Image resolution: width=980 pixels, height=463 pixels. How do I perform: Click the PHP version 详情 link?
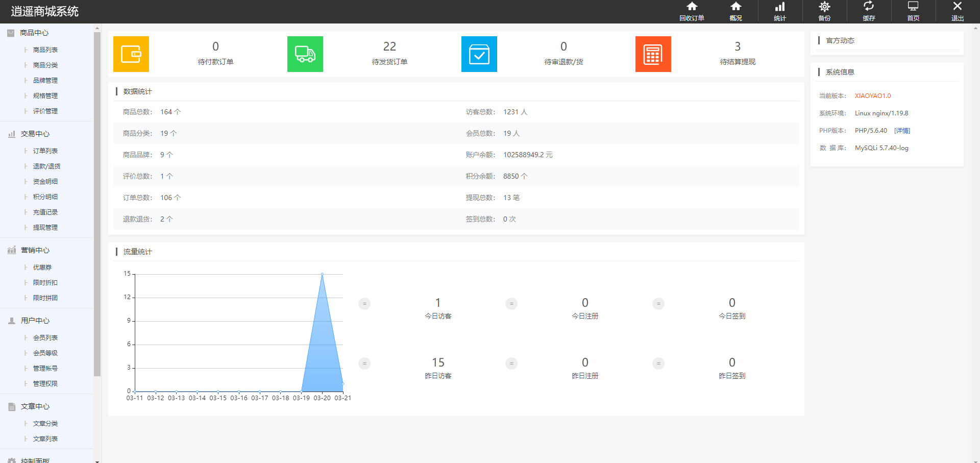click(902, 131)
